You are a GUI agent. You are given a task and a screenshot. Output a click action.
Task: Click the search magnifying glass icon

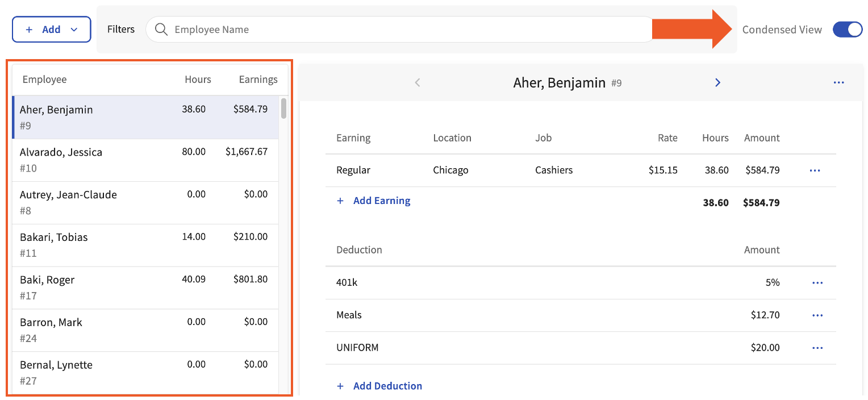pyautogui.click(x=161, y=29)
